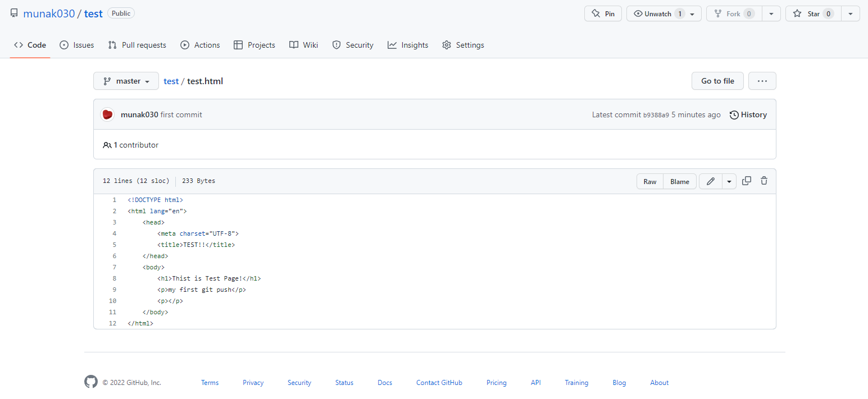
Task: Open the 'first commit' message link
Action: click(x=181, y=114)
